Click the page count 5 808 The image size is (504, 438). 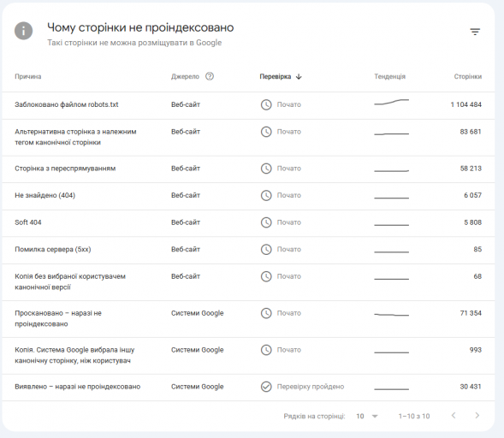click(472, 222)
